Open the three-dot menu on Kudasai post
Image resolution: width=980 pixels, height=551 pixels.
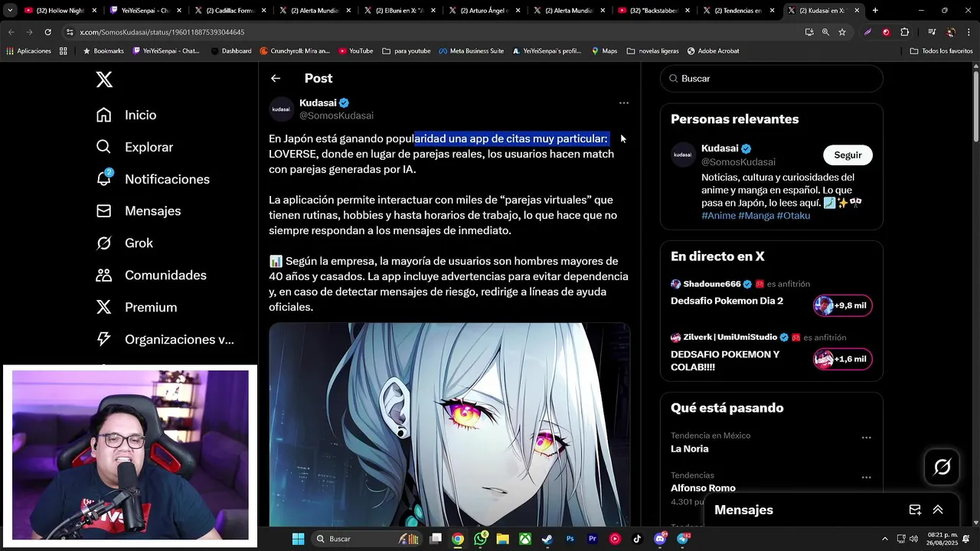624,103
